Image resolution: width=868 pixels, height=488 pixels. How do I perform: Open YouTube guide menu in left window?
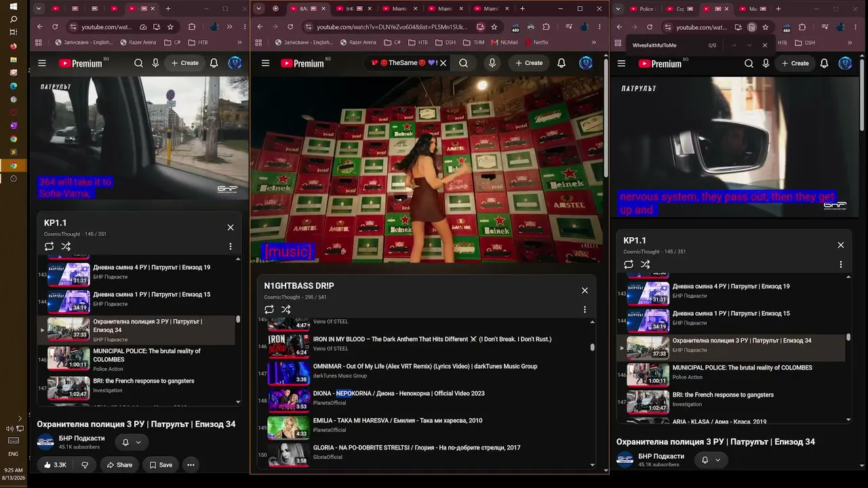[x=42, y=63]
